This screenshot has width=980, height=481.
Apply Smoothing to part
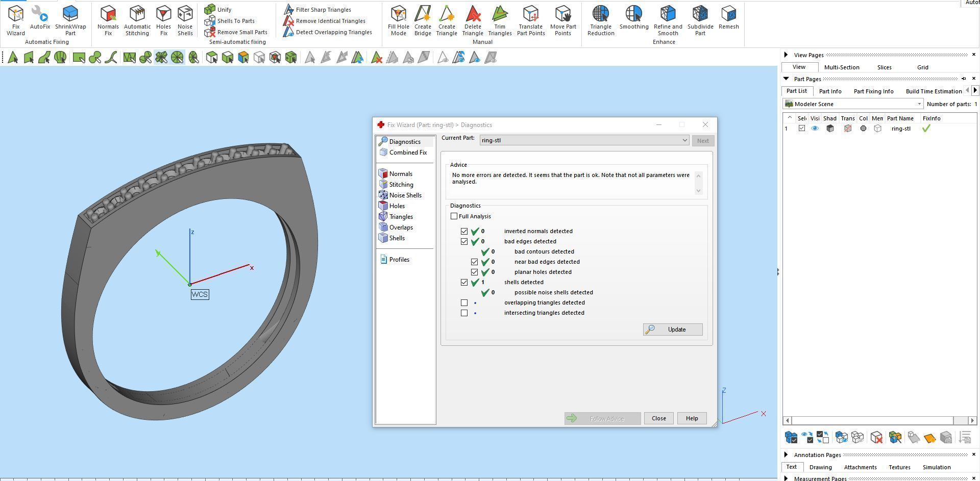pyautogui.click(x=634, y=18)
